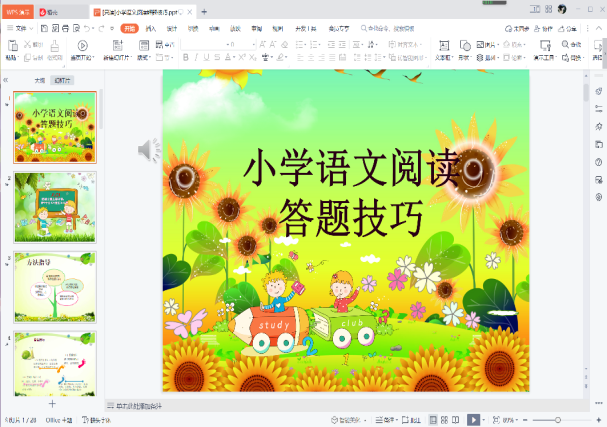This screenshot has width=607, height=427.
Task: Click the Paste icon in the ribbon
Action: 11,46
